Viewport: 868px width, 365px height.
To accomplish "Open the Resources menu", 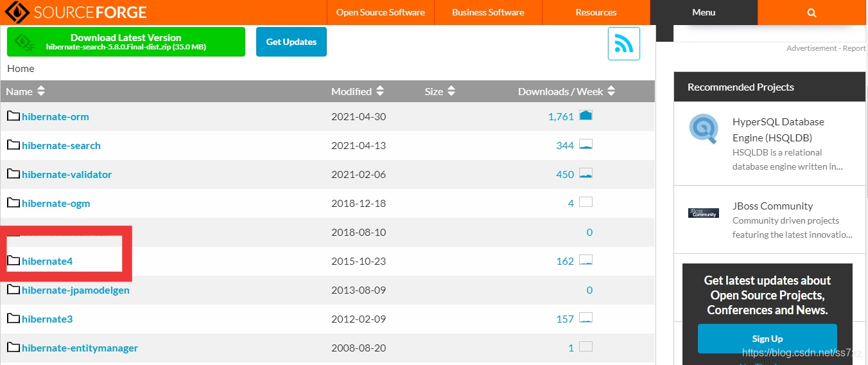I will (x=596, y=12).
